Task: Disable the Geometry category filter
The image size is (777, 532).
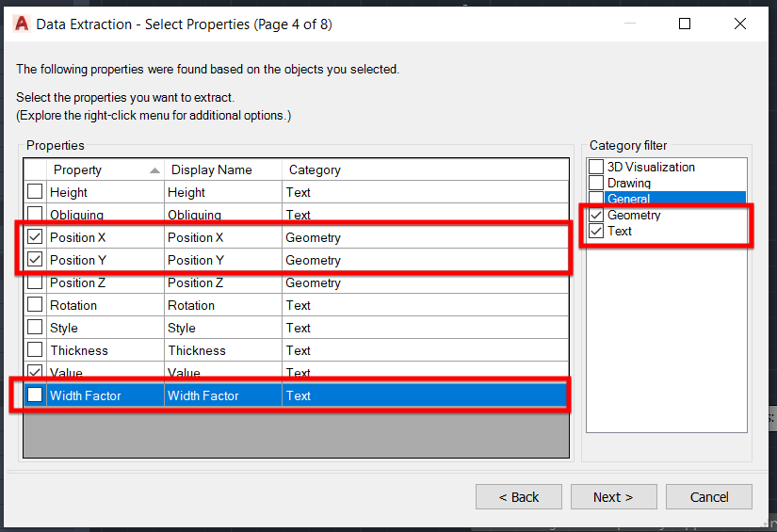Action: [x=596, y=215]
